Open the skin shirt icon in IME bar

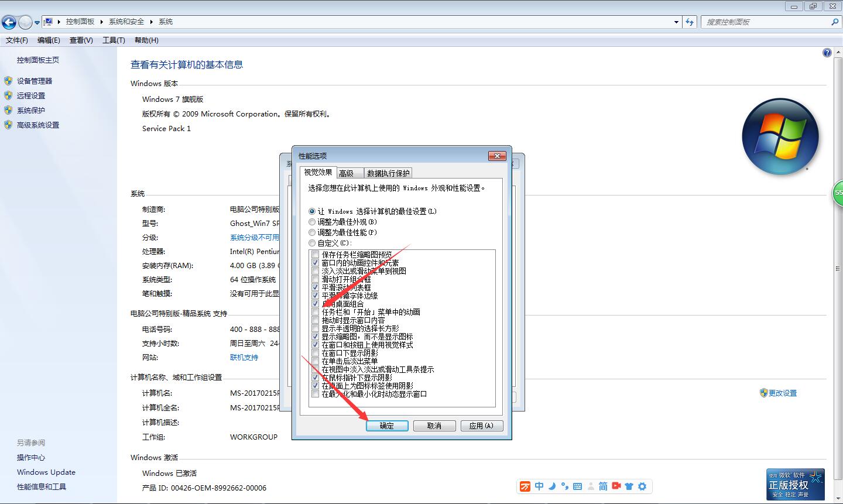pyautogui.click(x=629, y=486)
